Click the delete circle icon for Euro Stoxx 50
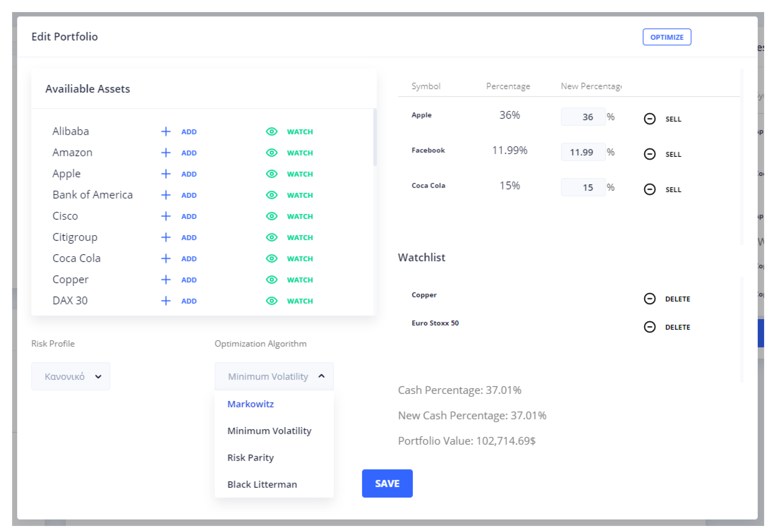 pos(649,327)
